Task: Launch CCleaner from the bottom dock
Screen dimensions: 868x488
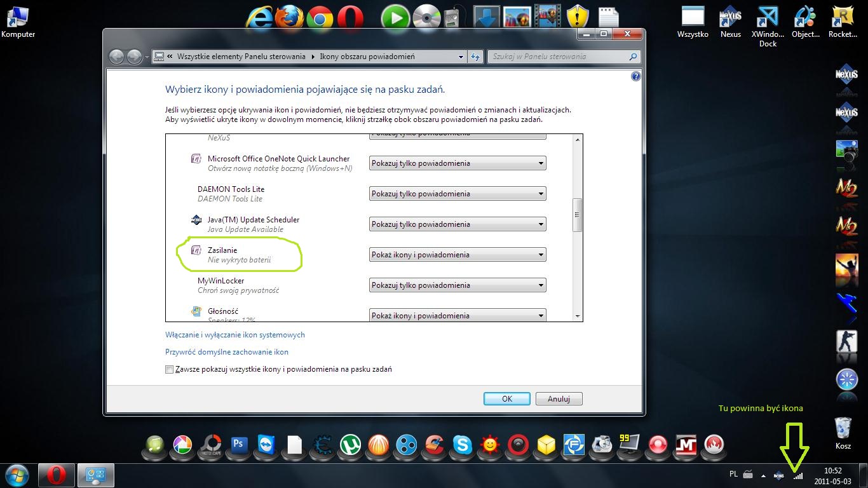Action: coord(434,445)
